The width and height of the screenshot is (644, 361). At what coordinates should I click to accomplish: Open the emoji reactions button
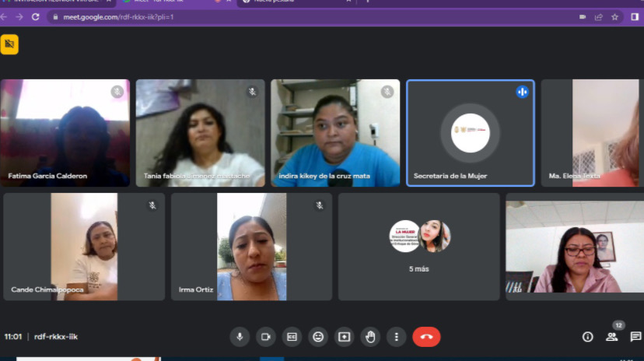click(318, 337)
